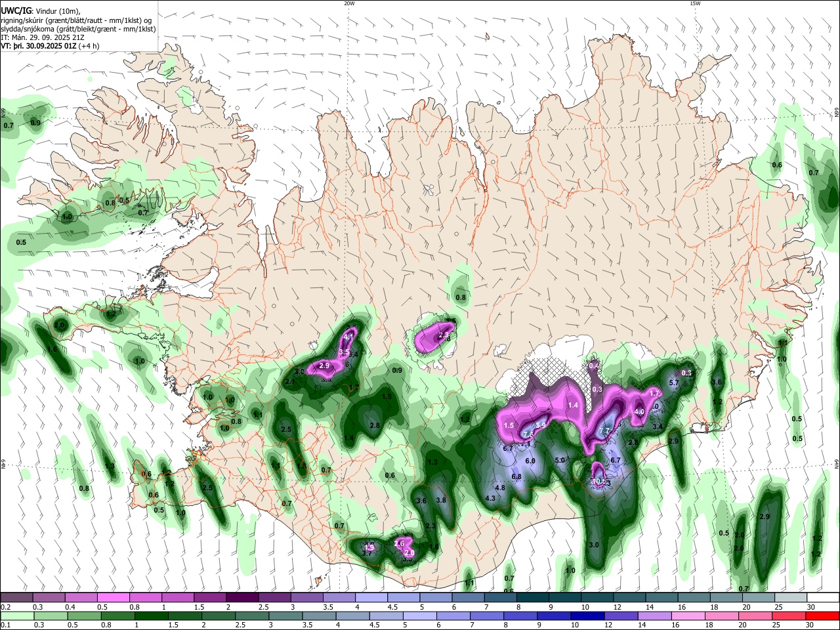
Task: Click the '1.9' value near the south coast
Action: coord(369,547)
